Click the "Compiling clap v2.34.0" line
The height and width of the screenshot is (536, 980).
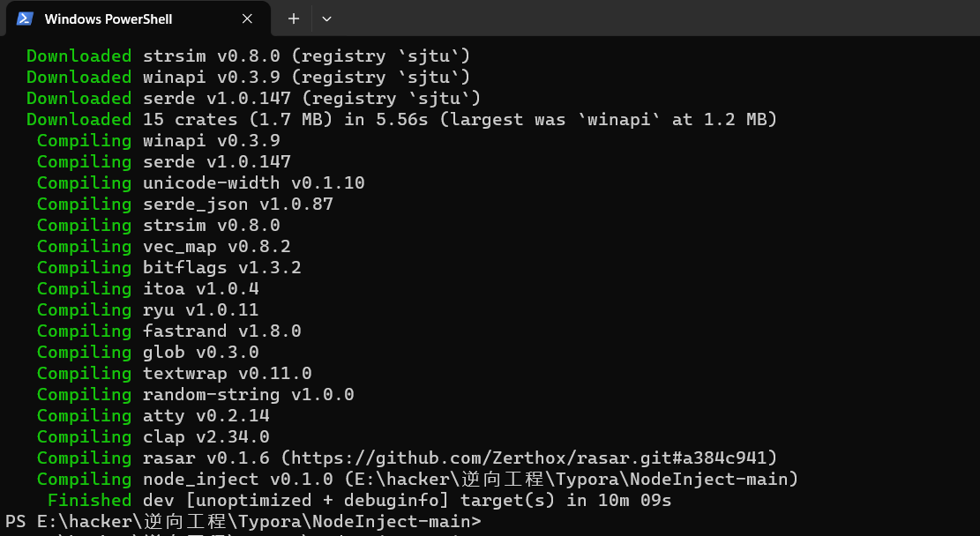pos(153,437)
